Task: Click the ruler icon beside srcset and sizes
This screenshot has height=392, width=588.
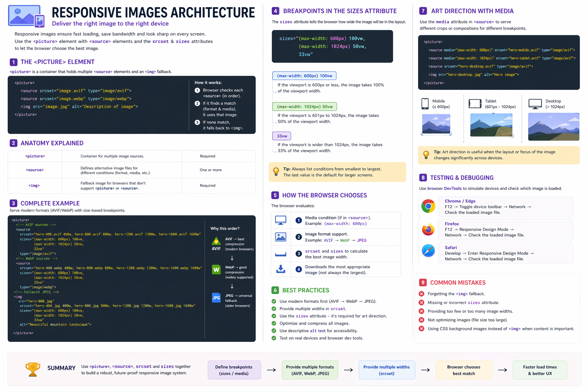Action: (281, 254)
